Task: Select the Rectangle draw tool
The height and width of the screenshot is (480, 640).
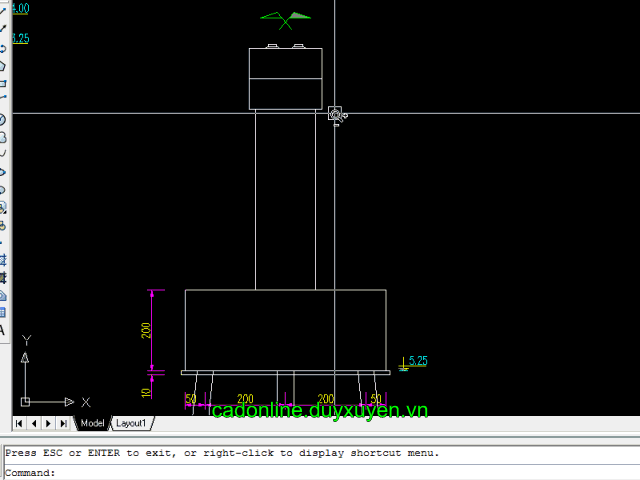Action: (x=3, y=84)
